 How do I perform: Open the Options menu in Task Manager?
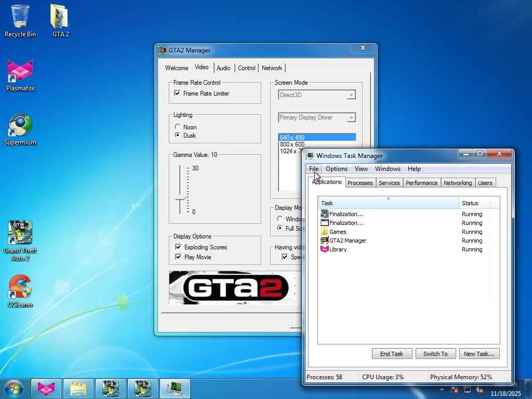(337, 169)
